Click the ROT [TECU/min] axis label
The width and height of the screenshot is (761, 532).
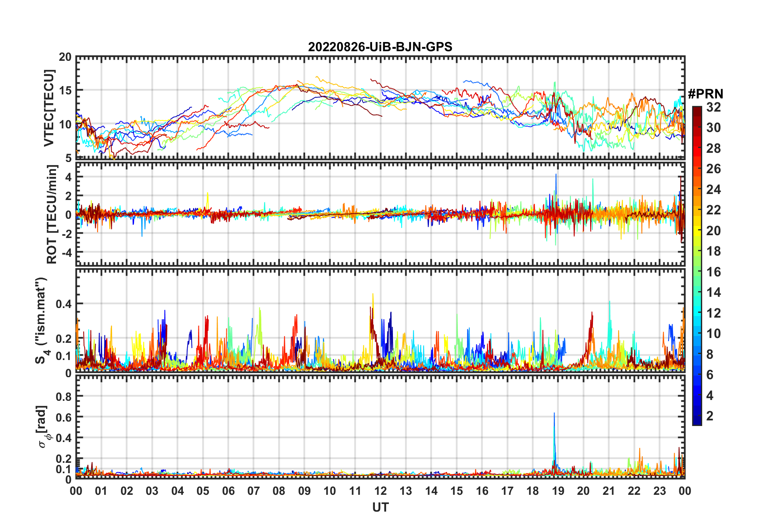pyautogui.click(x=52, y=214)
